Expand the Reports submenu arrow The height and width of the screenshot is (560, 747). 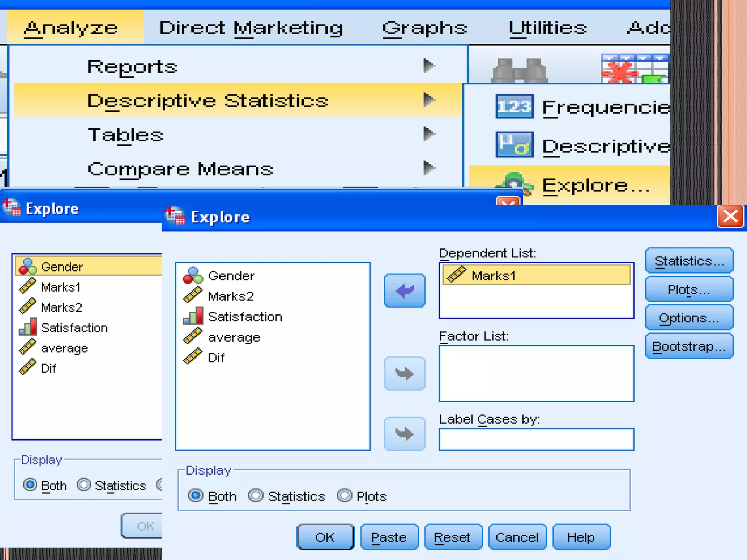(429, 66)
